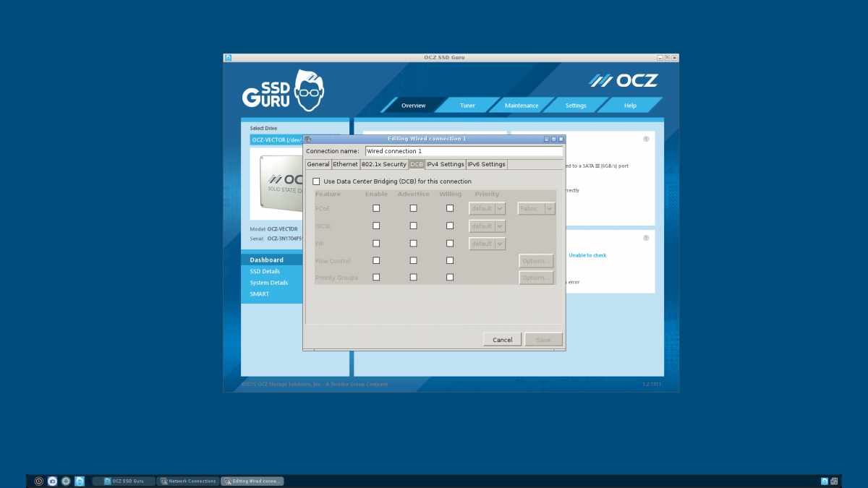
Task: Click the camera screenshot icon in taskbar
Action: pos(52,481)
